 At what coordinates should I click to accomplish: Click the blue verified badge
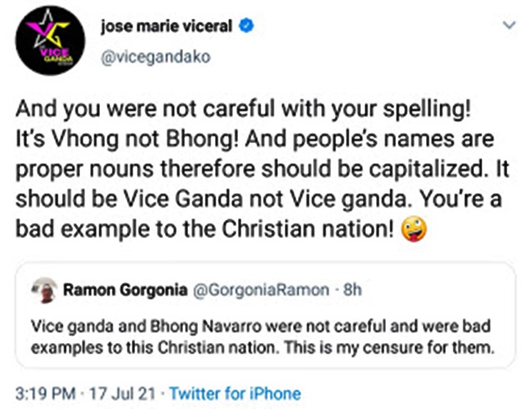(248, 28)
